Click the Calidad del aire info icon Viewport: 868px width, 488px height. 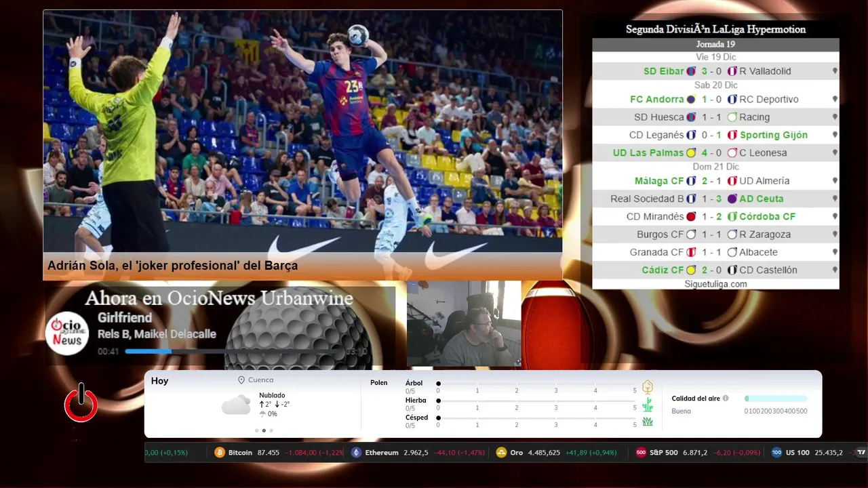(726, 399)
